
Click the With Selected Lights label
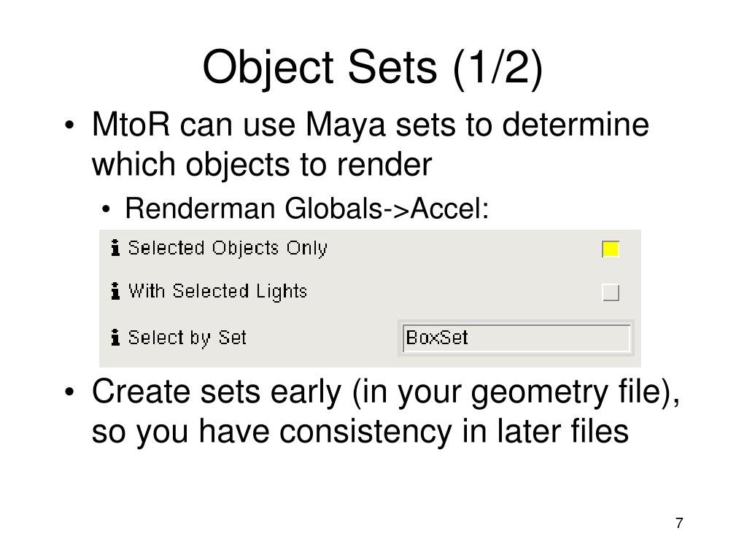pos(217,291)
